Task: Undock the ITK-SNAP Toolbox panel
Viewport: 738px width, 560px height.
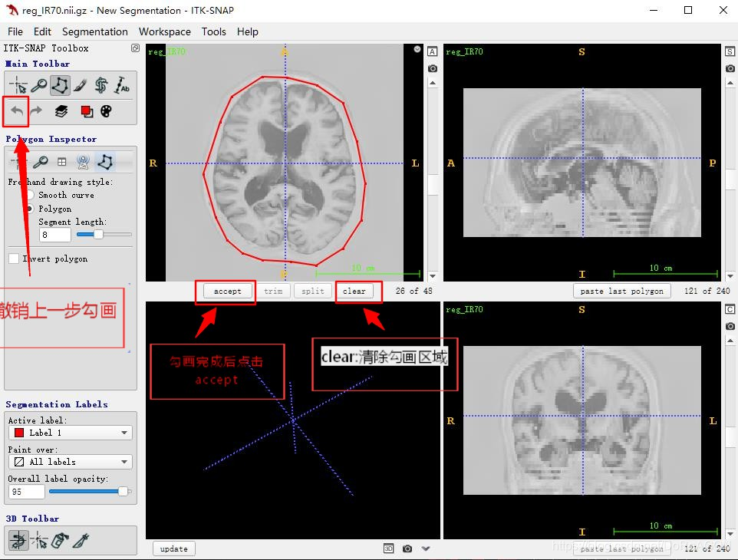Action: 135,48
